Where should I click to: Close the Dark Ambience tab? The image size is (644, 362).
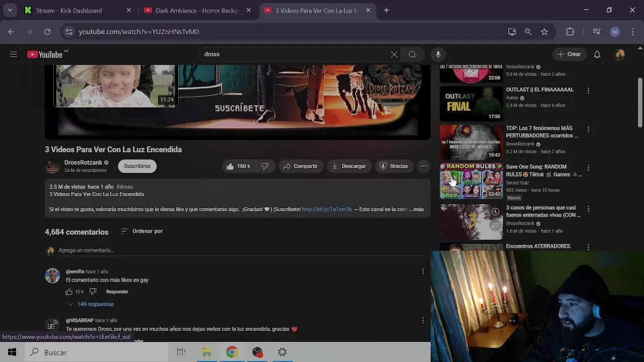(249, 10)
